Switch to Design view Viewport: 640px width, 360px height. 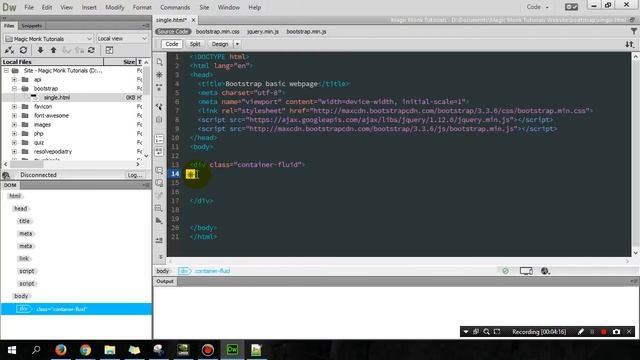point(220,44)
